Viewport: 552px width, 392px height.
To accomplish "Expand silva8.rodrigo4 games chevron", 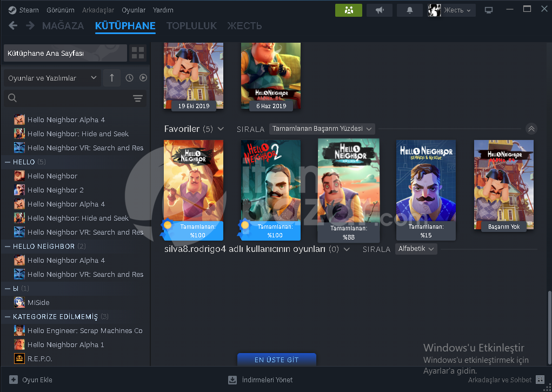I will pos(347,249).
